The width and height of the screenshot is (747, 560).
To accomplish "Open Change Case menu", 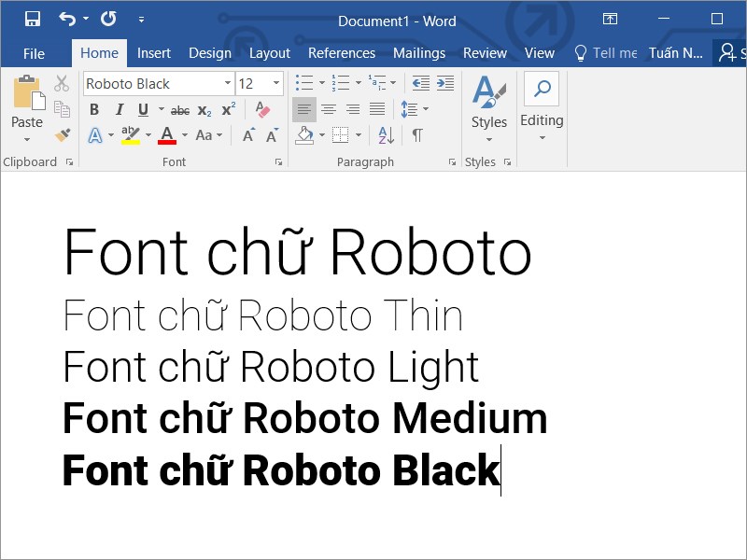I will (x=208, y=135).
